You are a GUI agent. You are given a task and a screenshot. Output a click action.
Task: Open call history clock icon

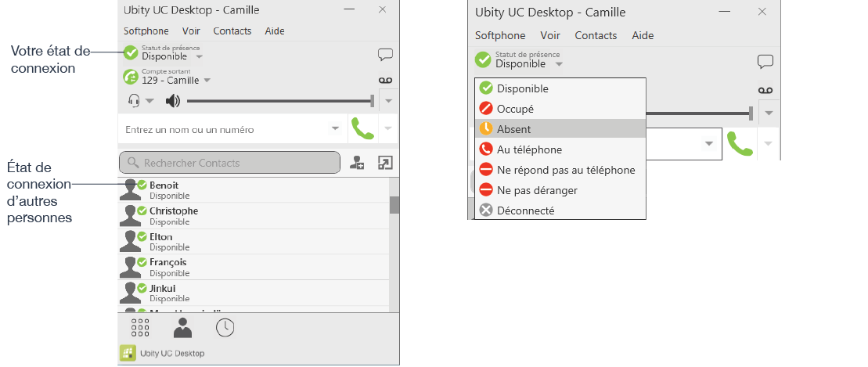point(225,328)
